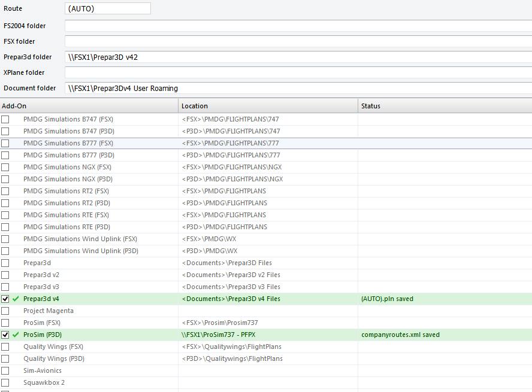Edit the Document folder path field
This screenshot has height=392, width=532.
(298, 88)
